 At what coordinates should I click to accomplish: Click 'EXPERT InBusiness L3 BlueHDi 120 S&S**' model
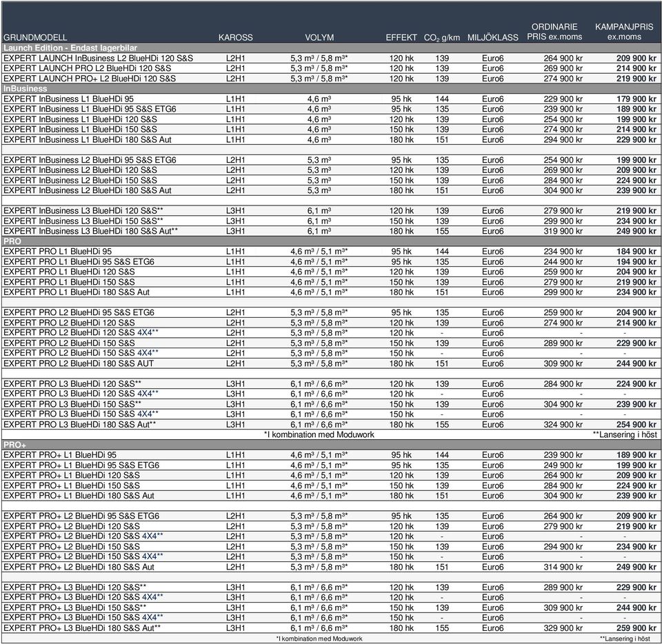[83, 210]
